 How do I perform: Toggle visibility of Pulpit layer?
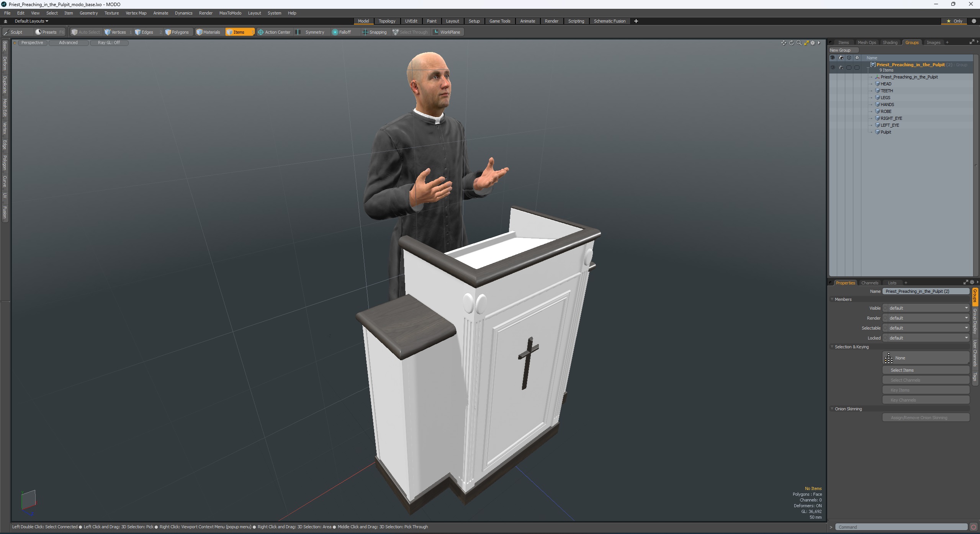coord(833,132)
